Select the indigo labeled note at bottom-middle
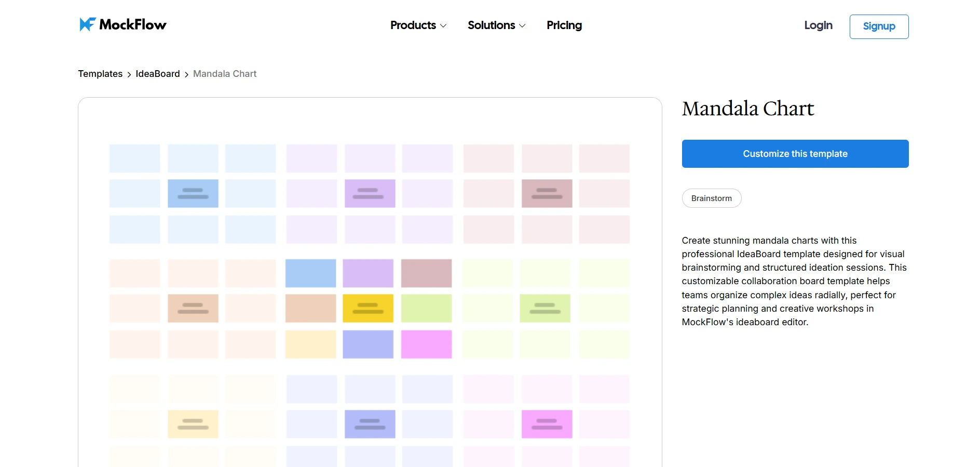 point(370,424)
